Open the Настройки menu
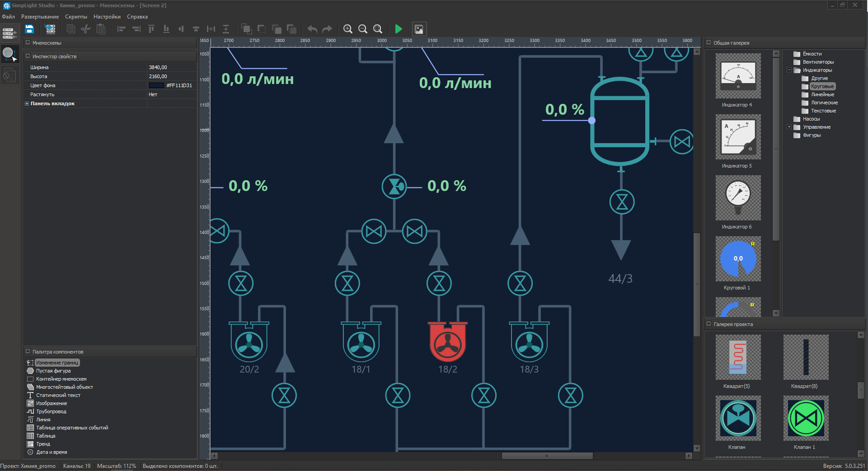Viewport: 868px width, 471px height. click(x=107, y=17)
